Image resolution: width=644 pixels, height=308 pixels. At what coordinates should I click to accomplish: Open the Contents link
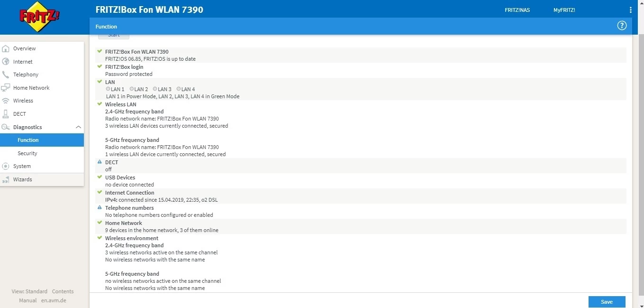[63, 291]
